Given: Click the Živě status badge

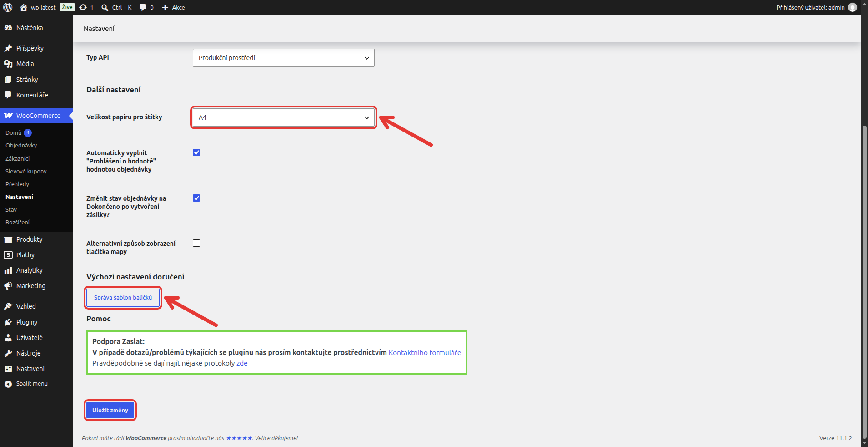Looking at the screenshot, I should pos(67,7).
